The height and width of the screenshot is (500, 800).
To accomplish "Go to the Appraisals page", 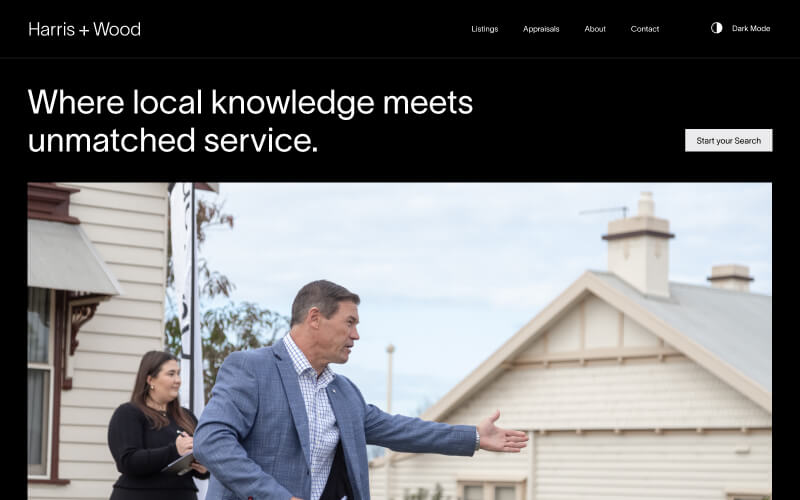I will pyautogui.click(x=541, y=29).
